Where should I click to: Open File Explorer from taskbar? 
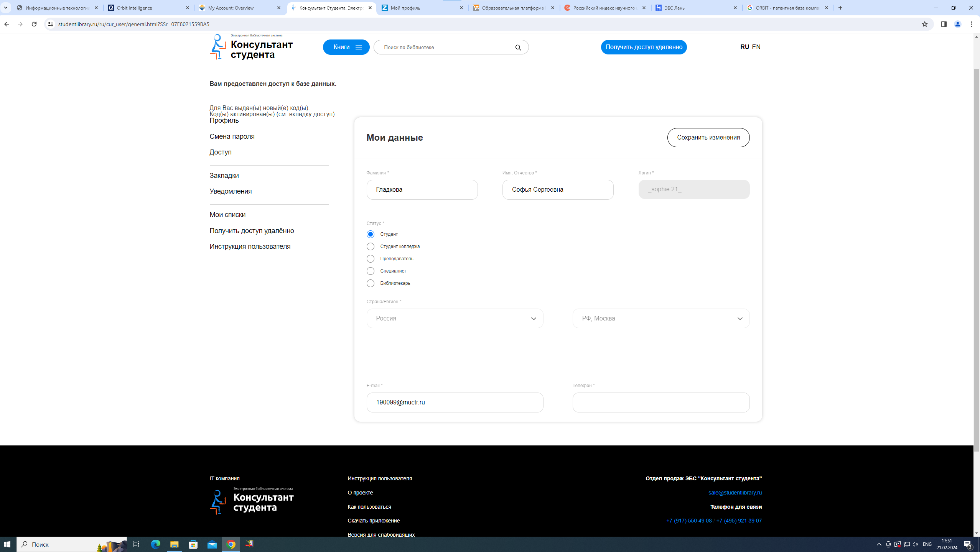tap(174, 544)
